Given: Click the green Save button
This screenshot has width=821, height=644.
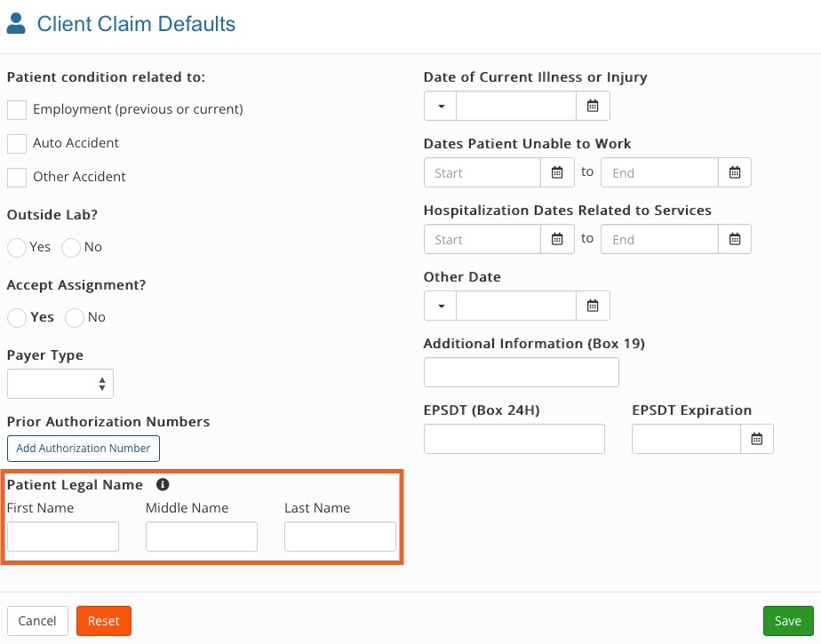Looking at the screenshot, I should click(788, 620).
